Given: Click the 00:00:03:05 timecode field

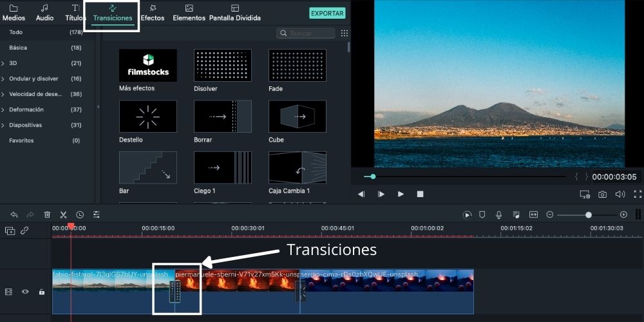Looking at the screenshot, I should click(x=615, y=177).
